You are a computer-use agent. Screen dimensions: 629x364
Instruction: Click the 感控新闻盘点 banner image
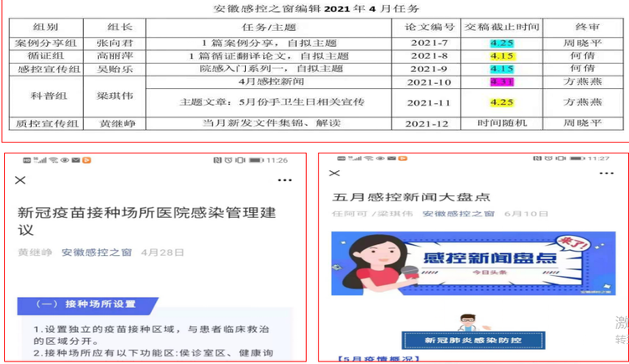click(x=462, y=262)
